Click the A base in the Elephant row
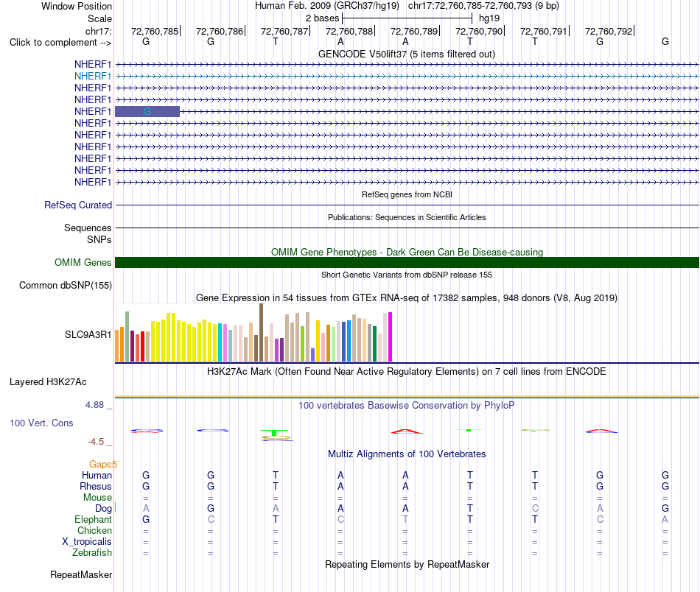 pos(665,519)
